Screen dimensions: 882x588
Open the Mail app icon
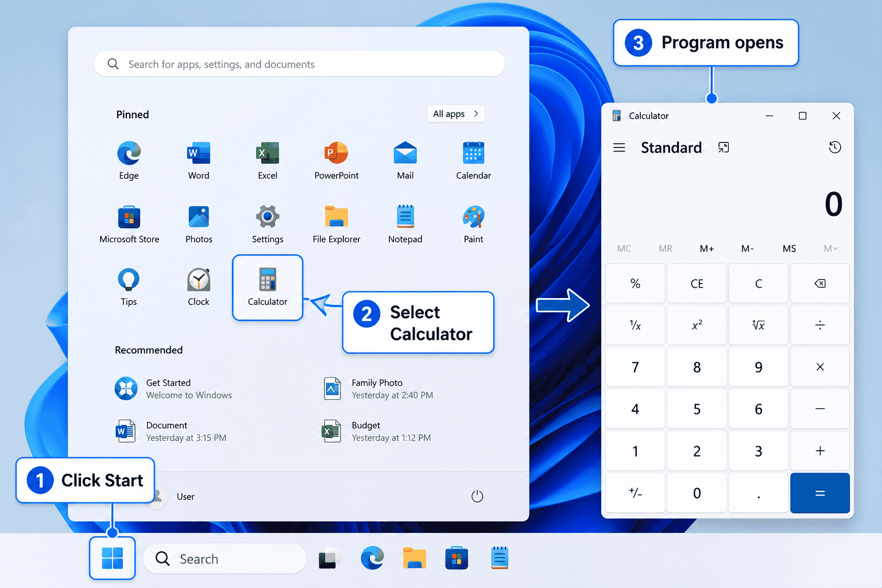(405, 160)
